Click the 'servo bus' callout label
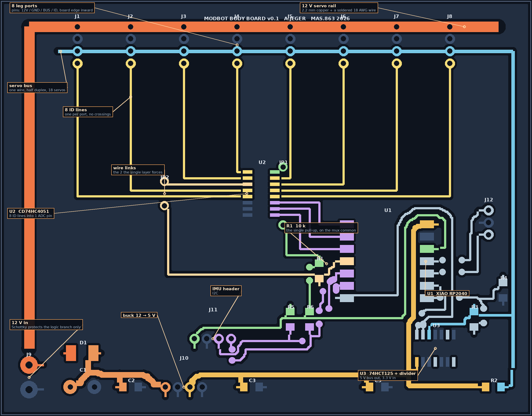Image resolution: width=532 pixels, height=416 pixels. 37,88
